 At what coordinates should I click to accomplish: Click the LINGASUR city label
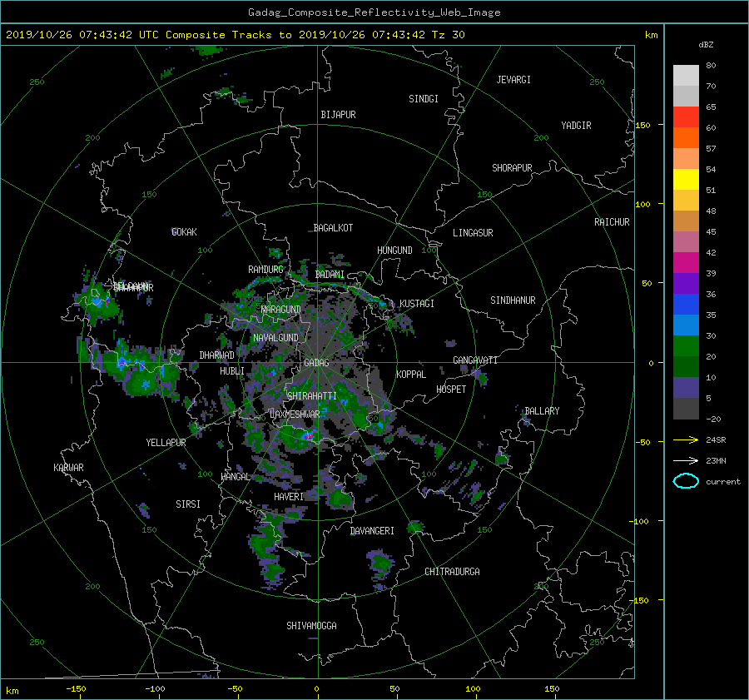pos(473,233)
